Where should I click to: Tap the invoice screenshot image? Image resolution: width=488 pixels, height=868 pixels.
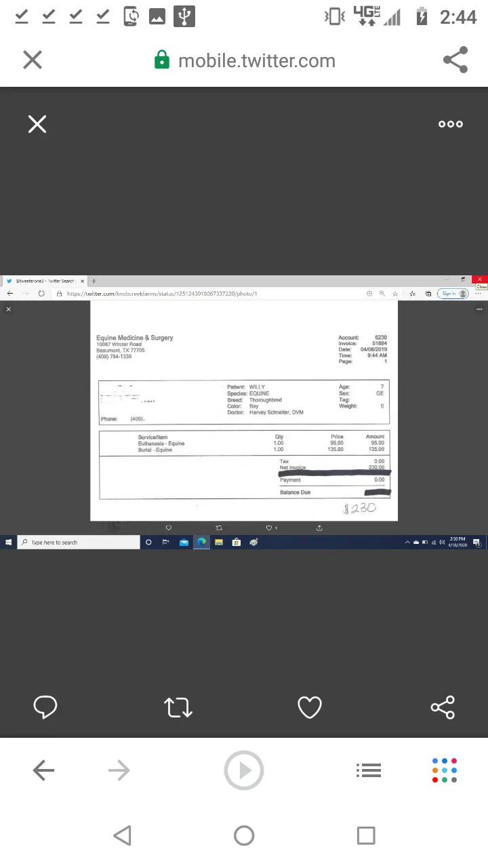tap(244, 412)
